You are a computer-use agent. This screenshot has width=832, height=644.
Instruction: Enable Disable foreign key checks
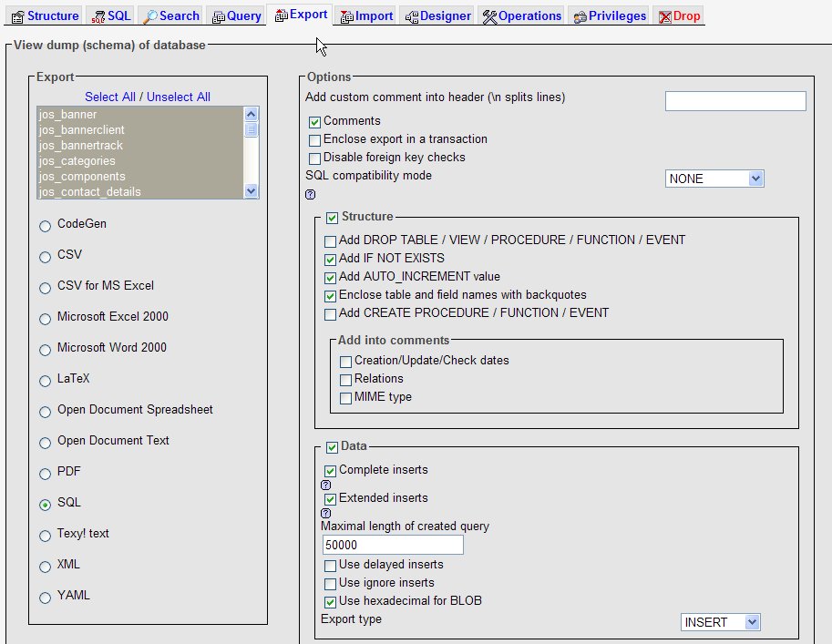(x=314, y=158)
